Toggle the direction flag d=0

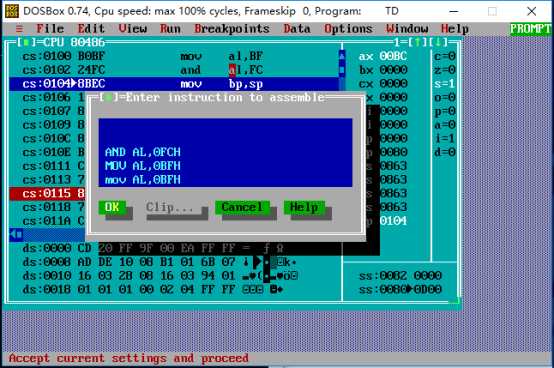[445, 152]
